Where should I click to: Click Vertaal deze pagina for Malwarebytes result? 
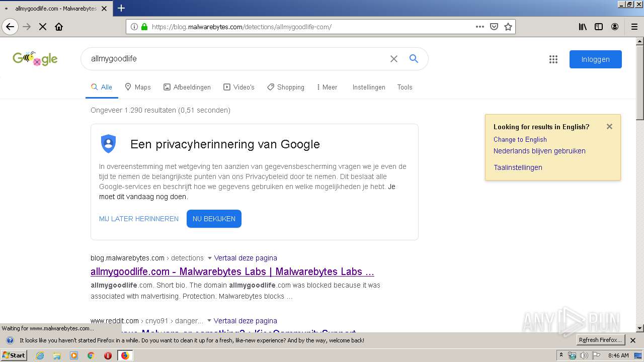click(246, 258)
